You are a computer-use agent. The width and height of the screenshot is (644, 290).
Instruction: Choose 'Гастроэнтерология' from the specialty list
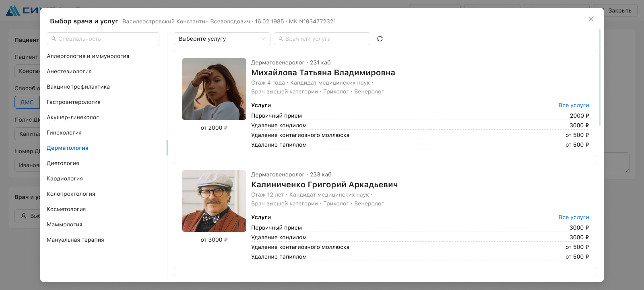pyautogui.click(x=74, y=102)
